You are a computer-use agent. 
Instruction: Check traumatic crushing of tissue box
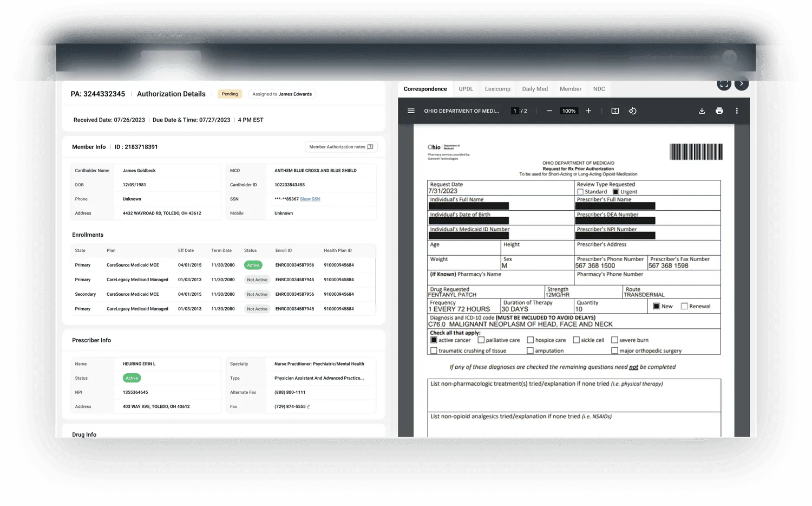[x=434, y=351]
